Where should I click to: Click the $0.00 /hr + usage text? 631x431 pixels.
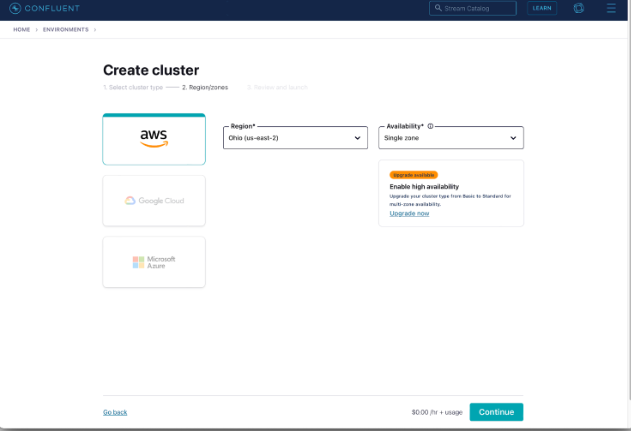(437, 412)
